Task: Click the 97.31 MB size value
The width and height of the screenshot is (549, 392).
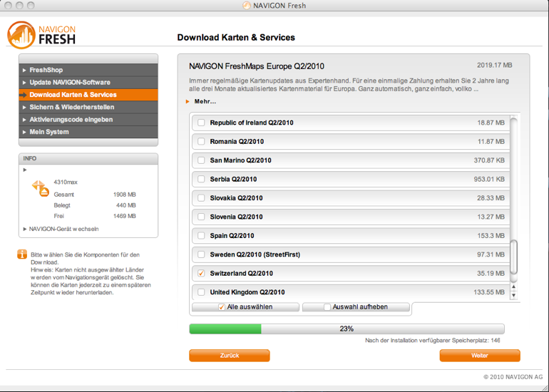Action: coord(491,254)
